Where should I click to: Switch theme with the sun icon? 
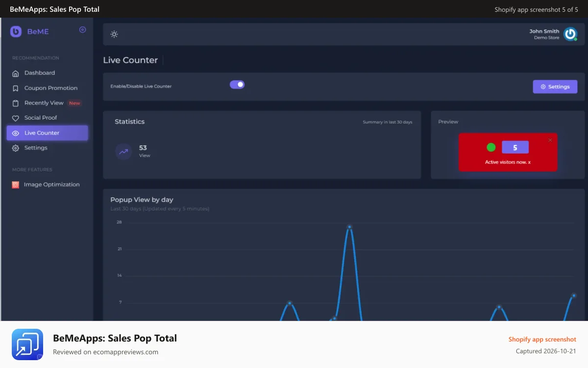[x=114, y=34]
